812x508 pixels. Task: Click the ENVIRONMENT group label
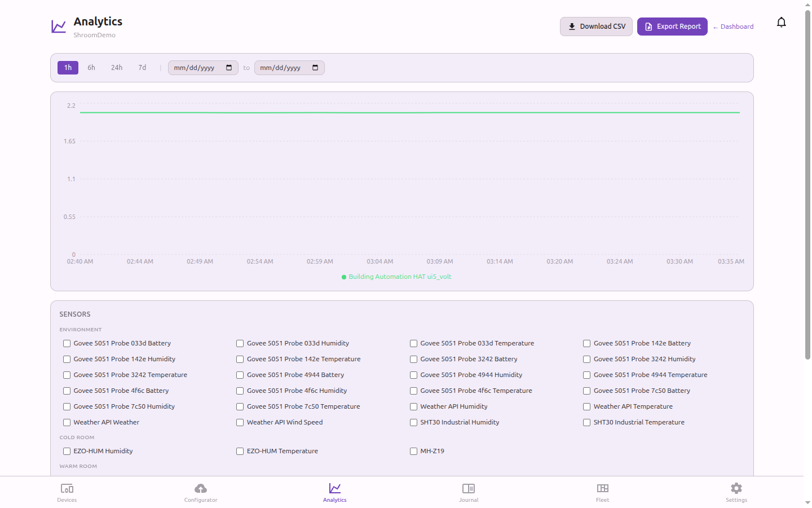81,330
